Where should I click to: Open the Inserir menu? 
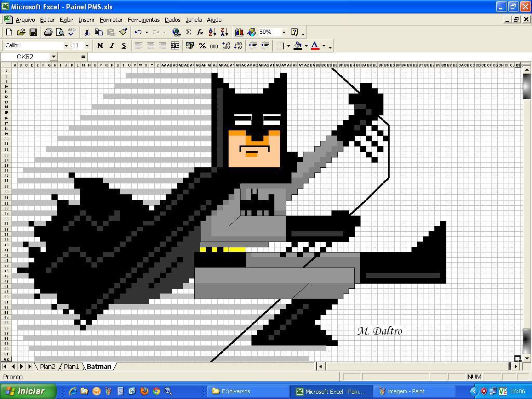[x=87, y=20]
